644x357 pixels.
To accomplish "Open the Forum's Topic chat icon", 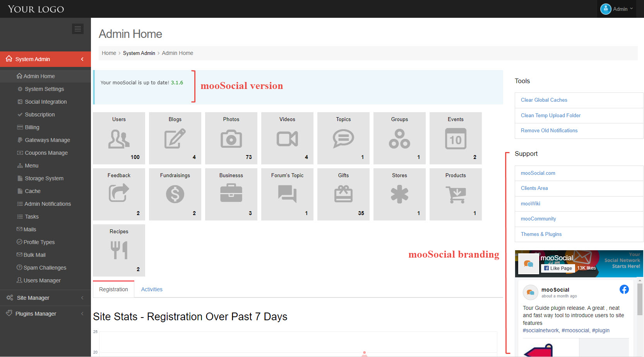I will 287,194.
